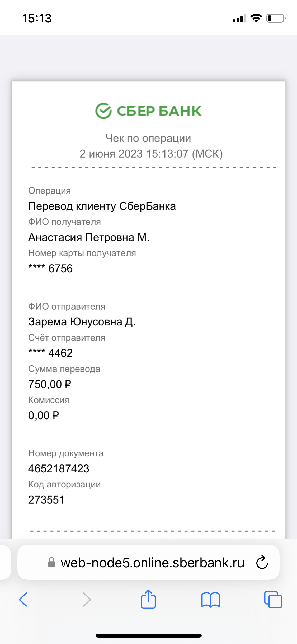Image resolution: width=297 pixels, height=644 pixels.
Task: Tap the padlock icon in the address bar
Action: (51, 562)
